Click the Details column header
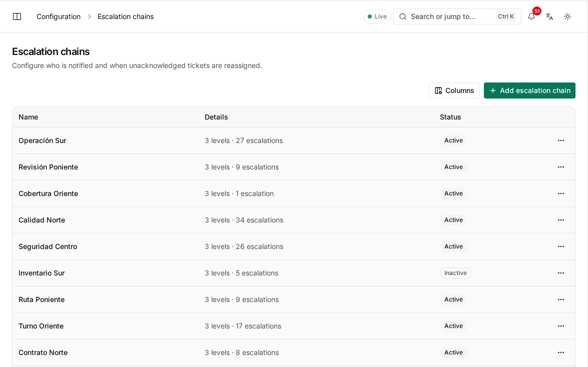Screen dimensions: 588x367 [x=216, y=117]
